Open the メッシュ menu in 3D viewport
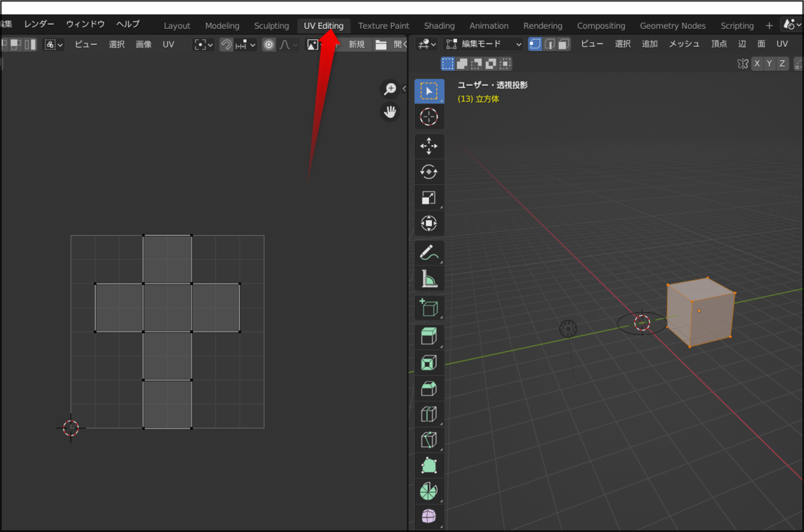 coord(684,44)
